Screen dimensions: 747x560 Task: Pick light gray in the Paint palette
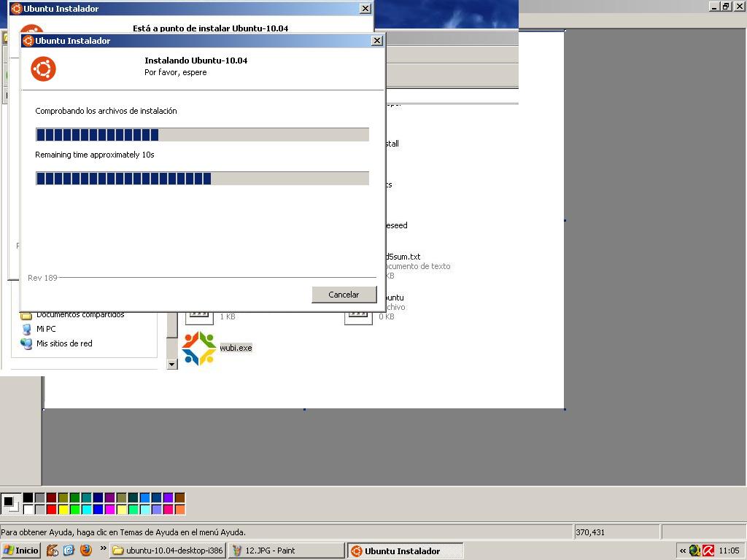[x=40, y=509]
